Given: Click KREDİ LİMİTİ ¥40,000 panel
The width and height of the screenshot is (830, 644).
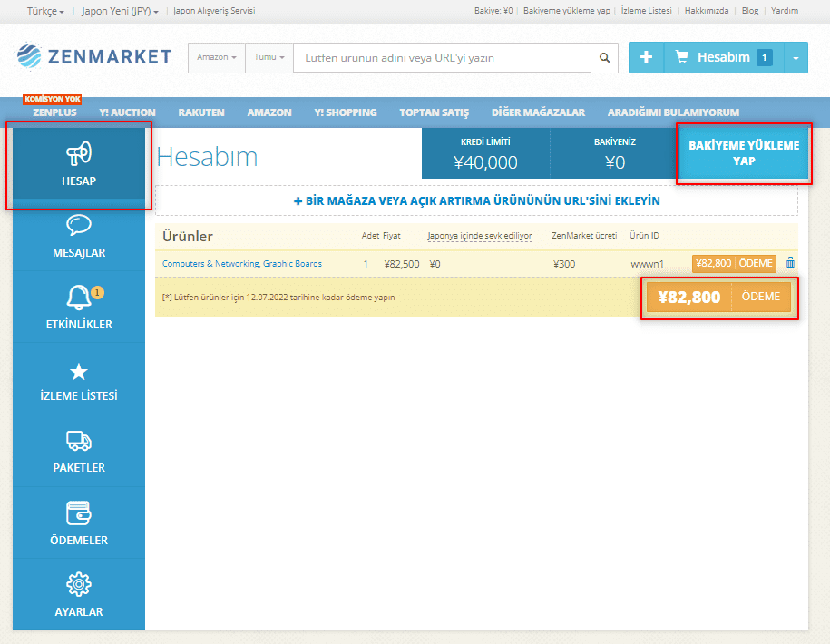Looking at the screenshot, I should tap(485, 153).
